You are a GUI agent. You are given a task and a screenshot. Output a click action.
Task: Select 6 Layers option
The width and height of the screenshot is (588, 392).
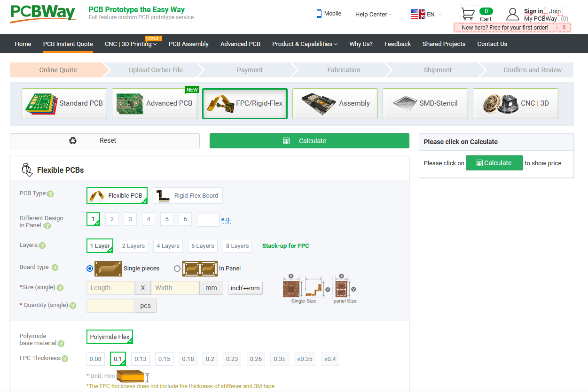tap(203, 246)
